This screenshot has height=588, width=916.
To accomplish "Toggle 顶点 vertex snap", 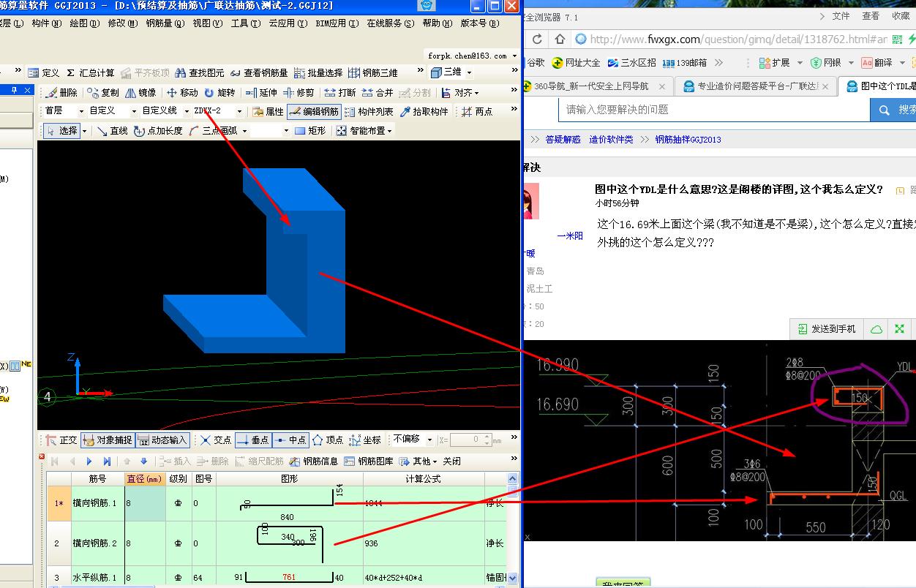I will pos(328,440).
